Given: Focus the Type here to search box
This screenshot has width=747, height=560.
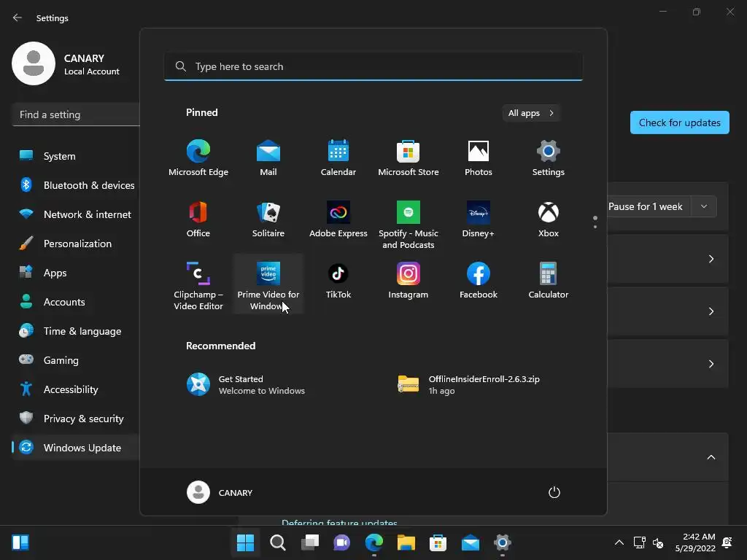Looking at the screenshot, I should (x=373, y=66).
